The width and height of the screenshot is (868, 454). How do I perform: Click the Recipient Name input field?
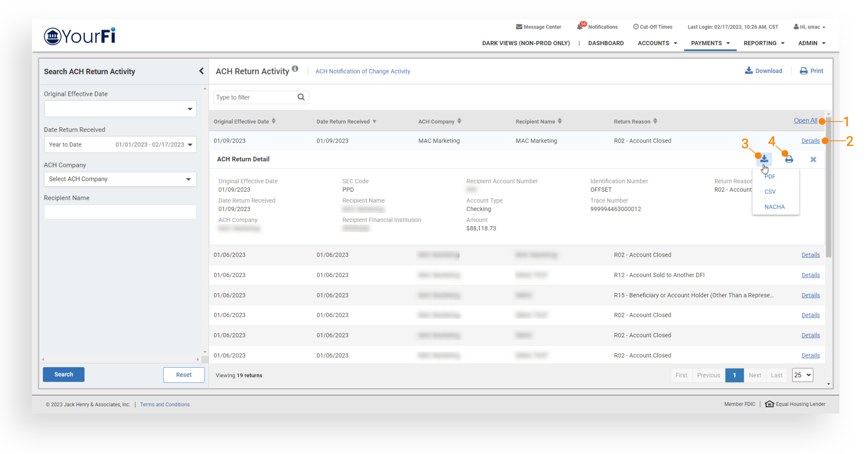[120, 212]
